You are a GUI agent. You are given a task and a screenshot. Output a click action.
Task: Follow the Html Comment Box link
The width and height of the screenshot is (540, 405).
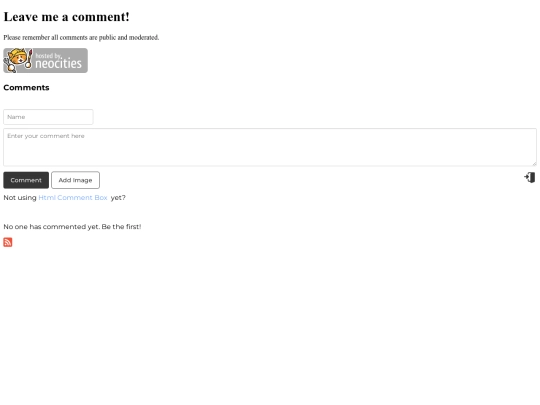click(x=73, y=198)
